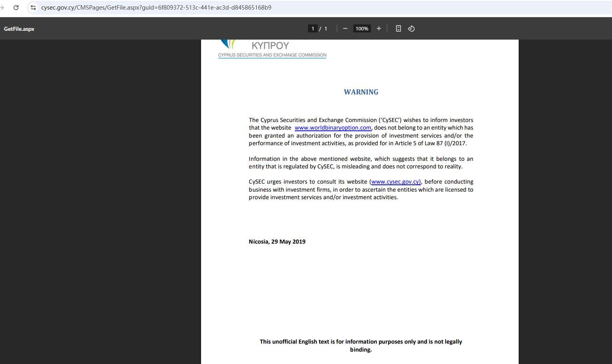Zoom out the PDF with minus button
The image size is (612, 364).
pyautogui.click(x=345, y=28)
